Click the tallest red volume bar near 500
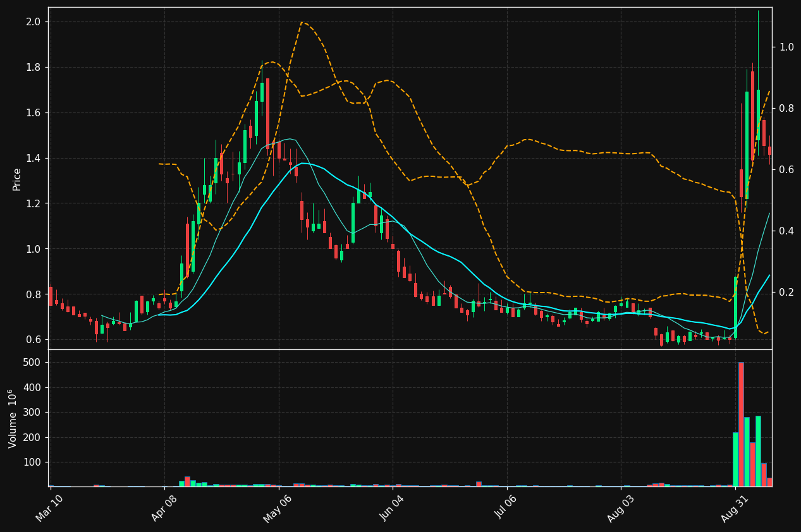This screenshot has width=801, height=532. [x=741, y=425]
